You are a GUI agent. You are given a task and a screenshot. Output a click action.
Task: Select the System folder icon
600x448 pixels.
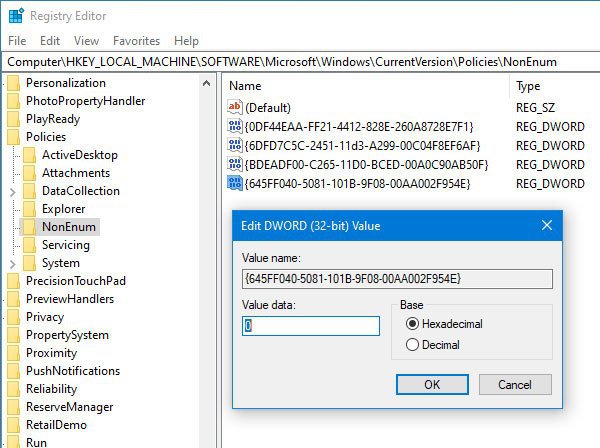point(29,263)
